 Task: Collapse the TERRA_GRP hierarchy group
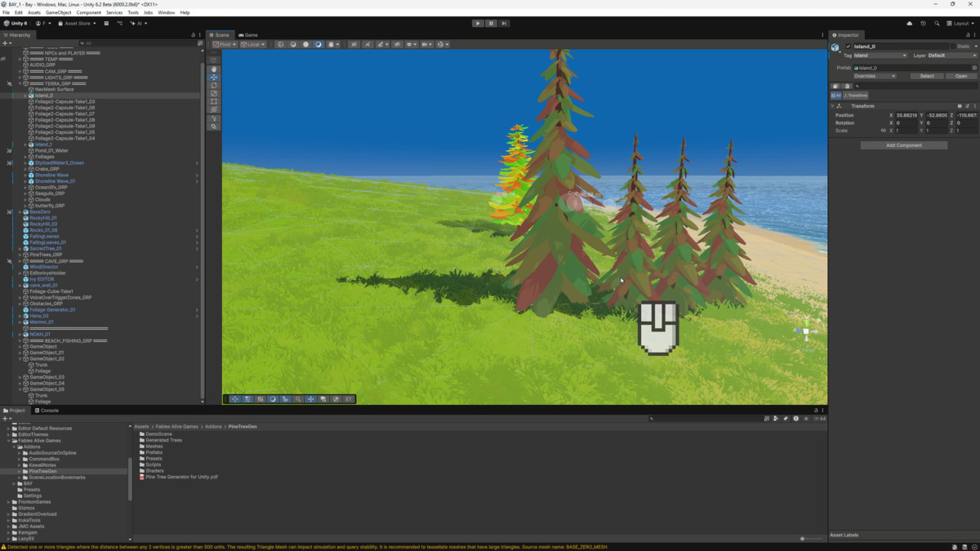point(20,83)
